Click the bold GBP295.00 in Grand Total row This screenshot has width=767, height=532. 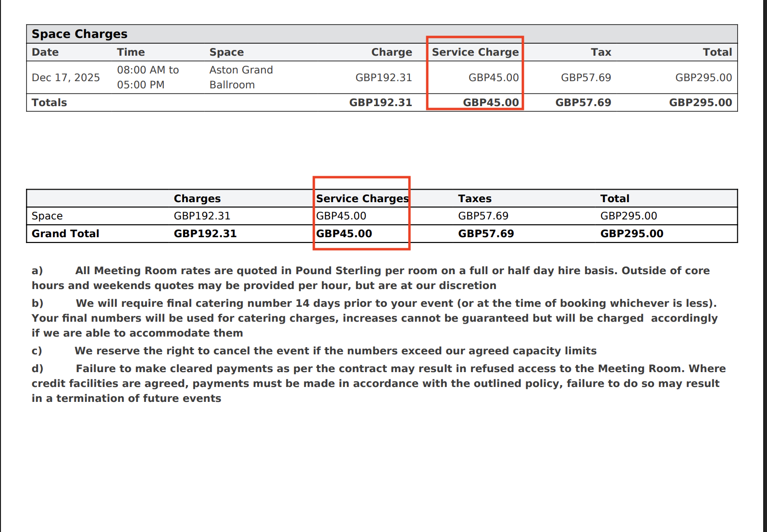(631, 234)
